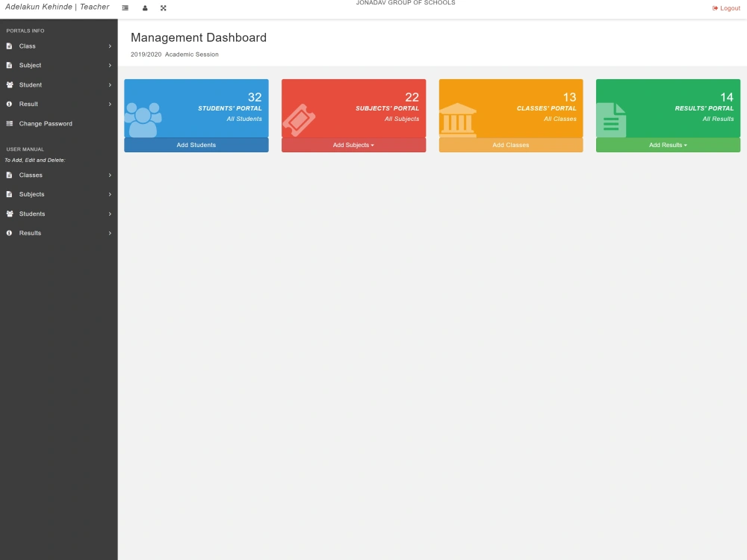This screenshot has width=747, height=560.
Task: Open the All Results link
Action: click(718, 119)
